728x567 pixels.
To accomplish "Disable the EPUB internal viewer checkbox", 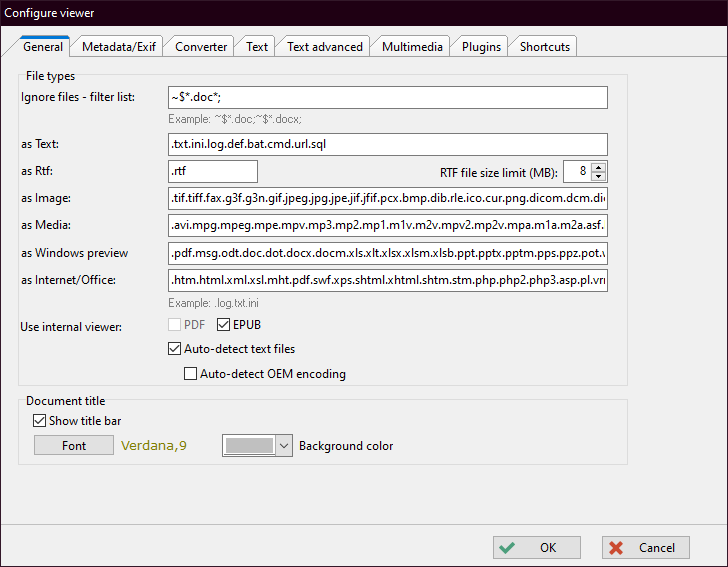I will 224,325.
